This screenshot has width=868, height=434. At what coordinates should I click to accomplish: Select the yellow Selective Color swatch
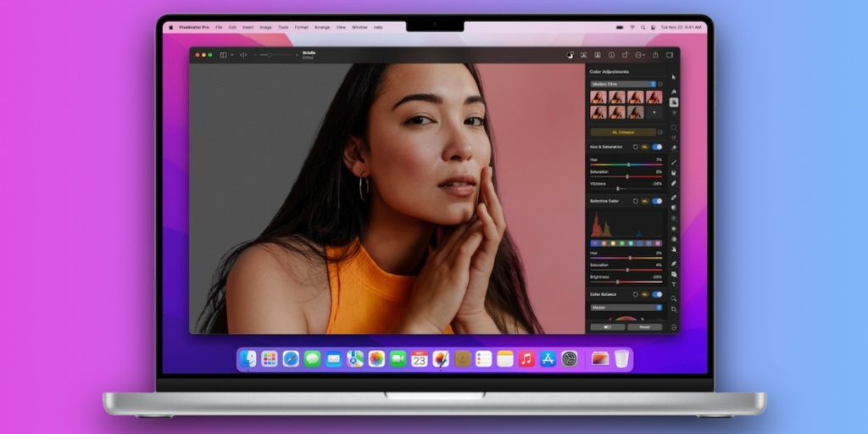613,243
